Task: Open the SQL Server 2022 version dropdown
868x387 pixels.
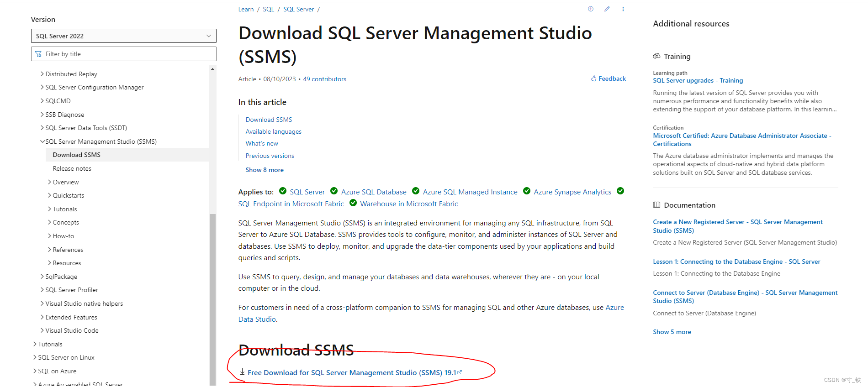Action: pyautogui.click(x=124, y=36)
